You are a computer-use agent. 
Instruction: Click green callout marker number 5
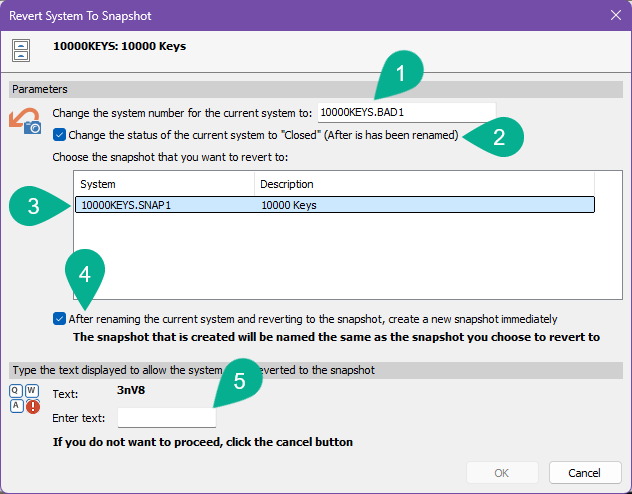(x=239, y=380)
